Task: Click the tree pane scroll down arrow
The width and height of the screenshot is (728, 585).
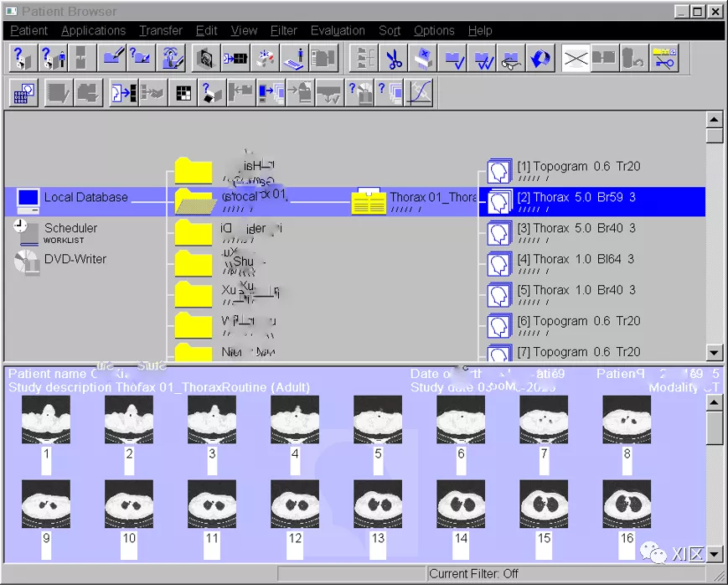Action: pos(714,352)
